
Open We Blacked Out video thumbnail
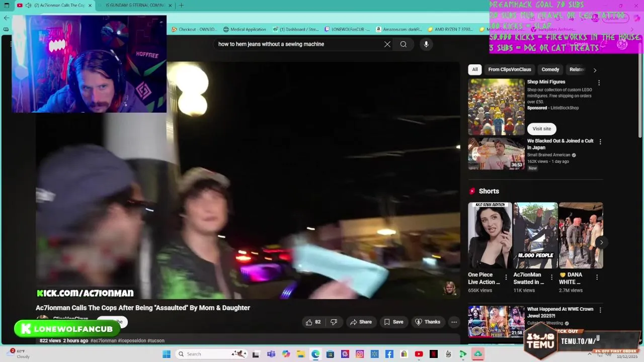496,154
